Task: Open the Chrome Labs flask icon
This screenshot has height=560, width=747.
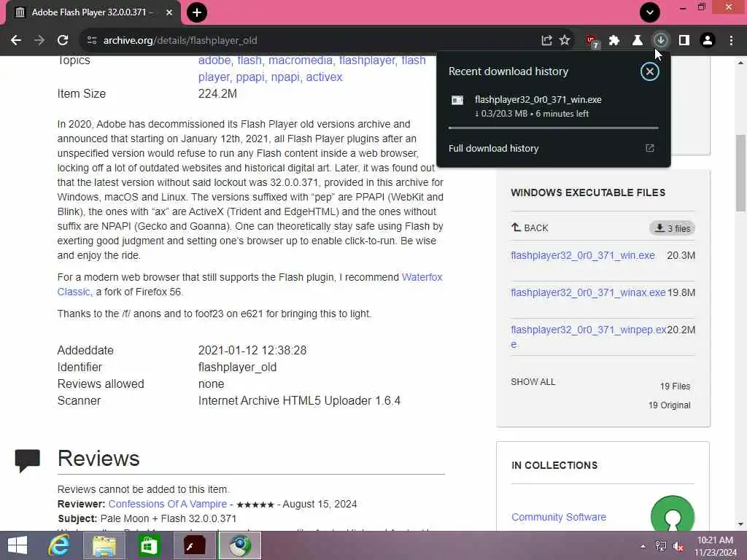Action: 637,41
